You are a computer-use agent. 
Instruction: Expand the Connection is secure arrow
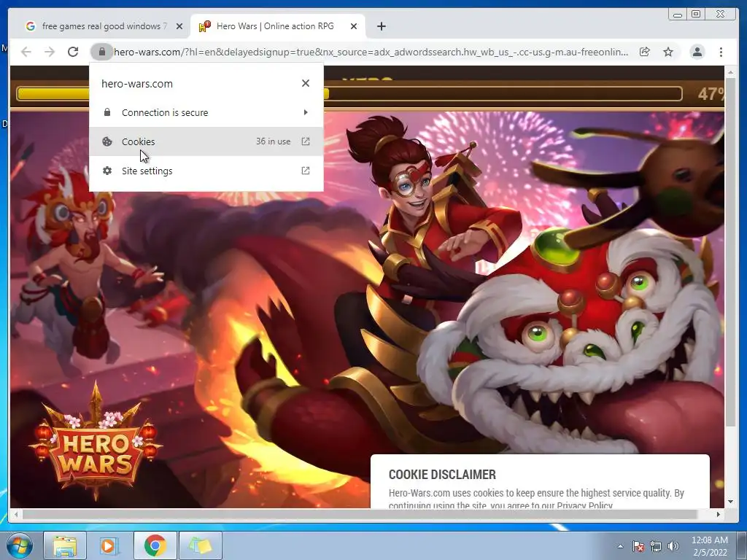click(x=306, y=112)
